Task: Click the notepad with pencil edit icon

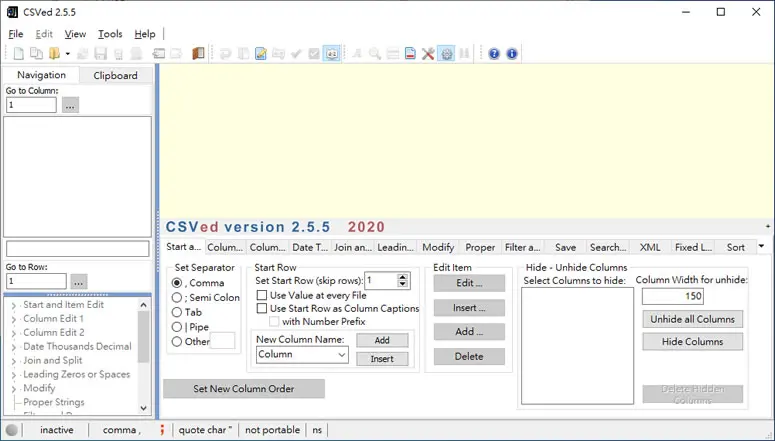Action: pyautogui.click(x=260, y=53)
